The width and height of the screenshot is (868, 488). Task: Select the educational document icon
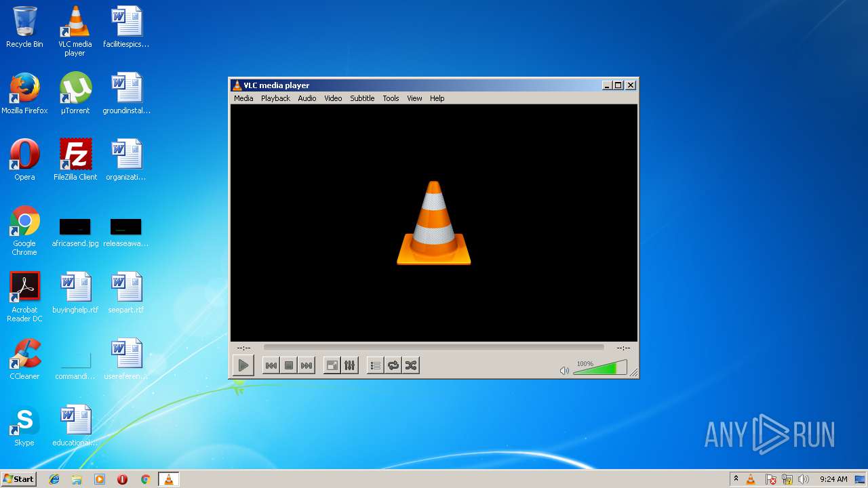coord(75,426)
